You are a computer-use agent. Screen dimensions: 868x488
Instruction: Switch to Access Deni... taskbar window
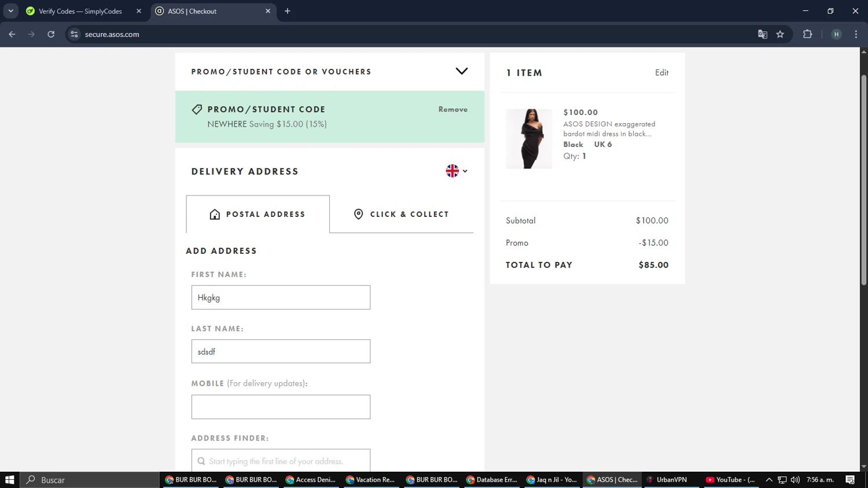[x=311, y=480]
